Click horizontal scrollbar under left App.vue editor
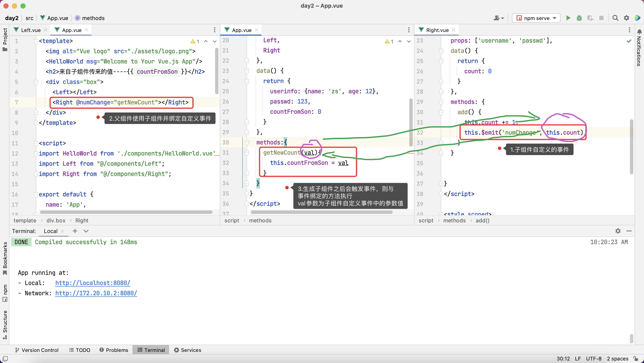 tap(126, 212)
